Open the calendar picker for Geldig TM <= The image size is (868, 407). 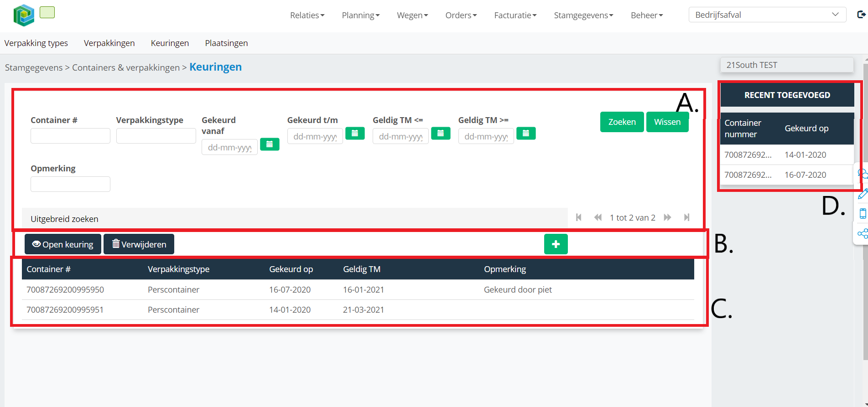441,133
